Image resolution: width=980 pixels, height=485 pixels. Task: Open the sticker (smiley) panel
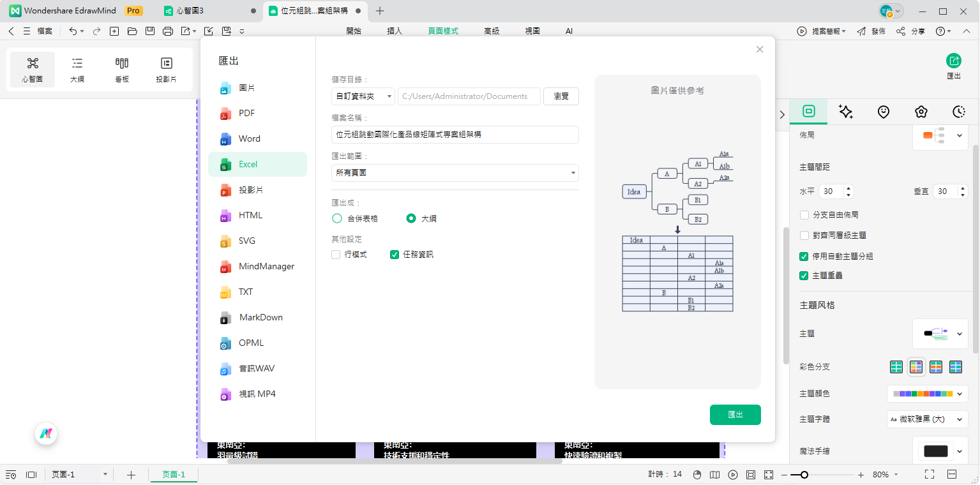883,112
